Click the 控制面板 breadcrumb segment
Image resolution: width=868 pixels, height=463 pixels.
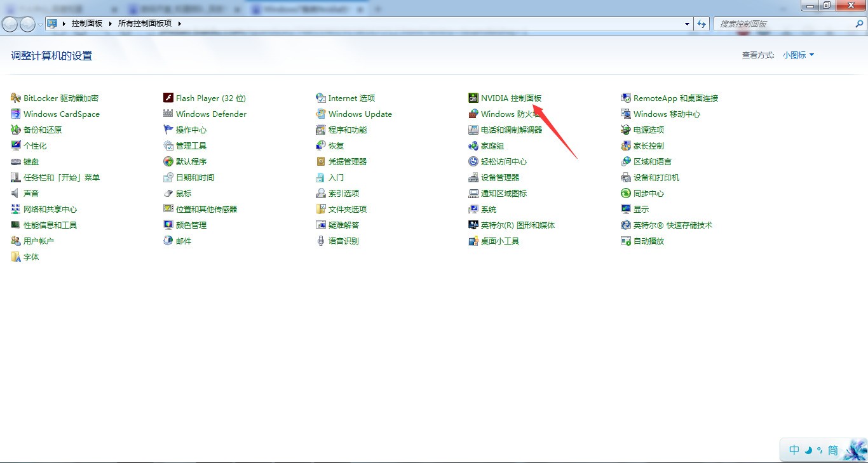[87, 23]
